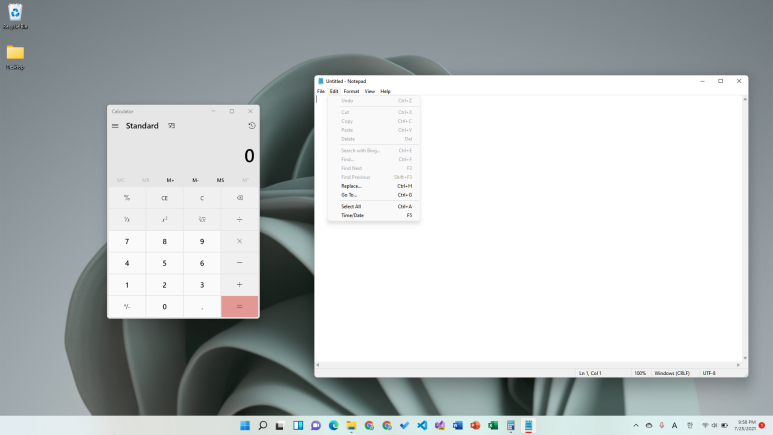Click the plus/minus sign key in Calculator
773x435 pixels.
tap(127, 306)
